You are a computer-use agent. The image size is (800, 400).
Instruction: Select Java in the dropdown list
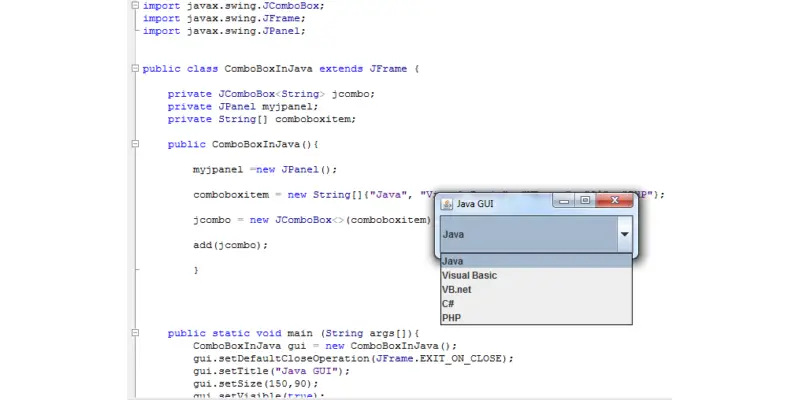point(536,261)
